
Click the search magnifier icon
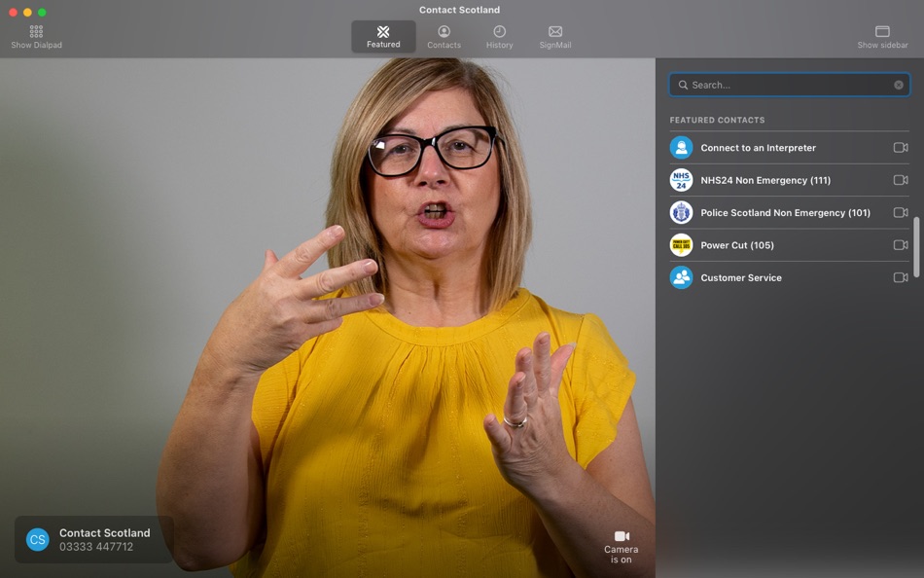coord(682,85)
